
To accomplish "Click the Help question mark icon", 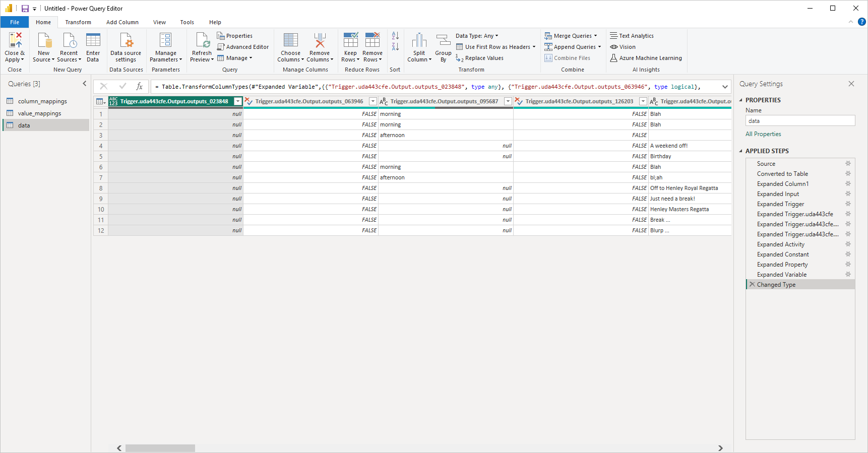I will tap(862, 22).
